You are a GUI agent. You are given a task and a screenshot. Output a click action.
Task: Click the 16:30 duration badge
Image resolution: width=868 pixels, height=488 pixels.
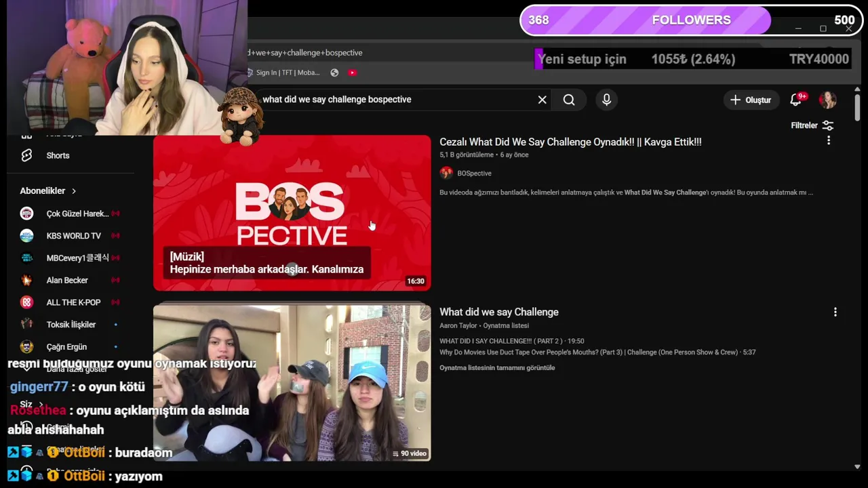pos(415,281)
